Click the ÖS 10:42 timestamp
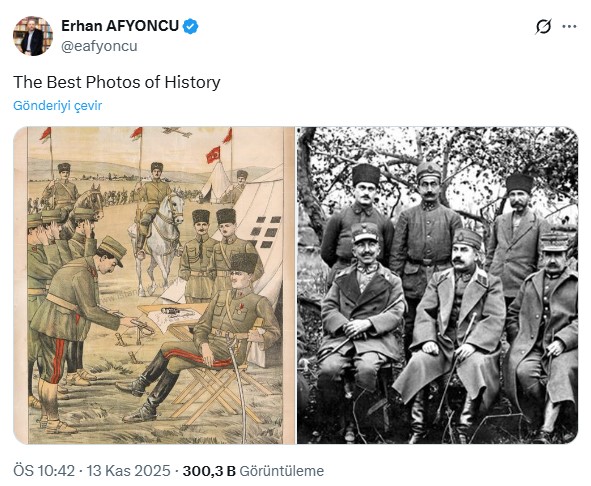 (44, 471)
